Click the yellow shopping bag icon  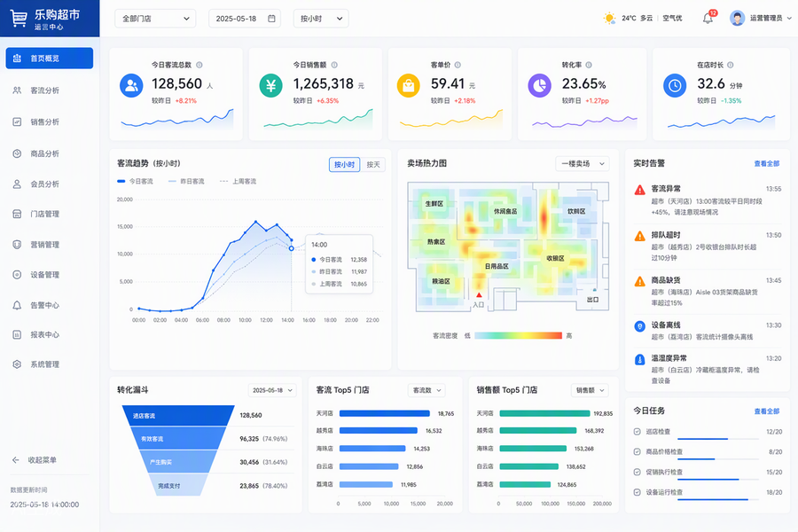[408, 85]
